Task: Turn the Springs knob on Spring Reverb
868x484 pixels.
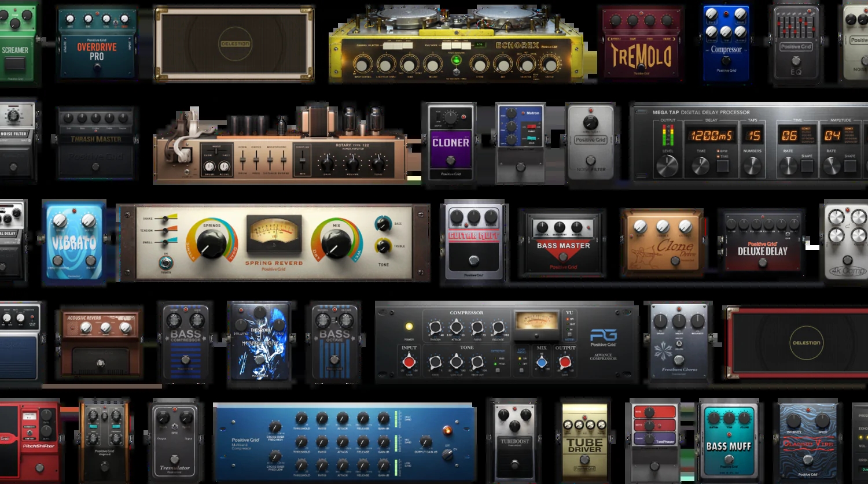Action: (211, 243)
